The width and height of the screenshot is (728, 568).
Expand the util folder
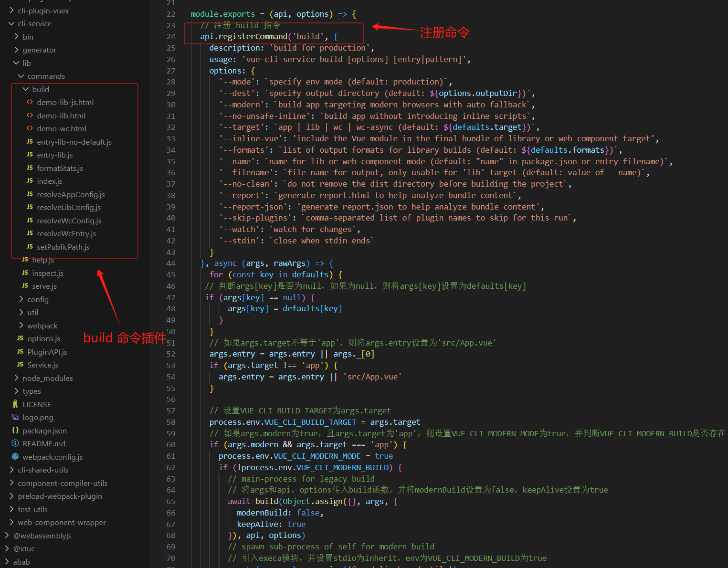[x=21, y=312]
